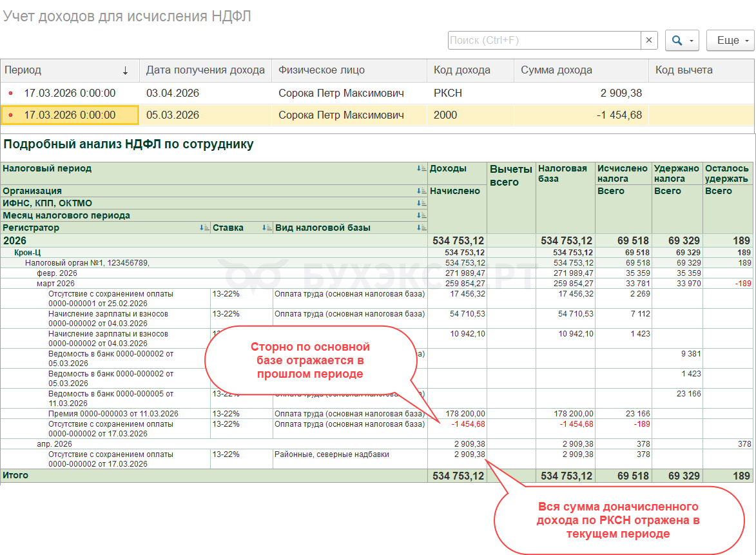This screenshot has width=756, height=555.
Task: Click the Физическое лицо column header
Action: pos(348,70)
